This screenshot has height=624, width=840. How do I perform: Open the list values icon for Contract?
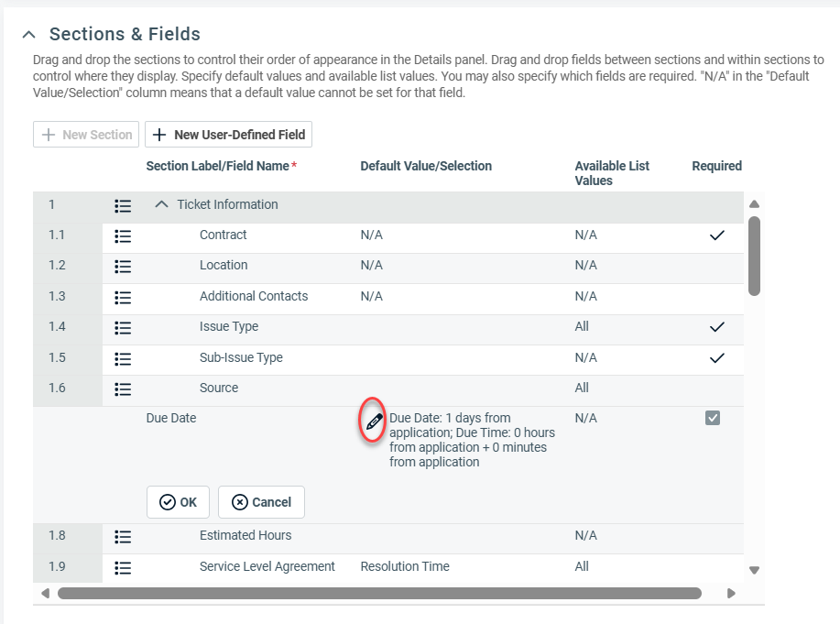tap(123, 235)
